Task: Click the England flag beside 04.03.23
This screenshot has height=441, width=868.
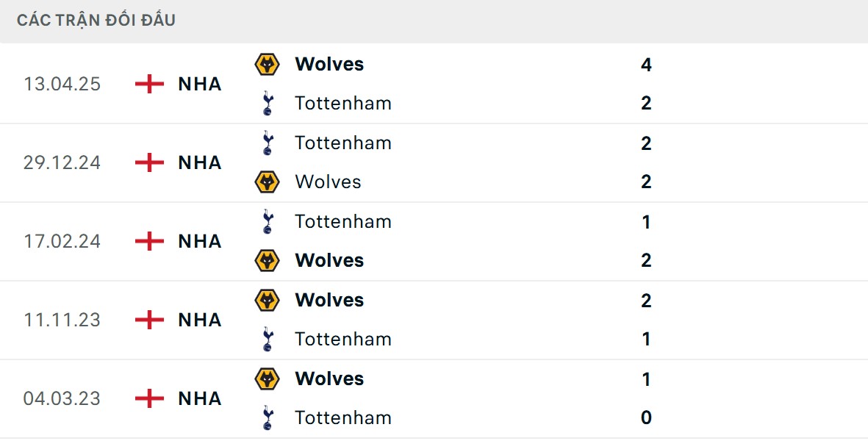Action: pos(149,398)
